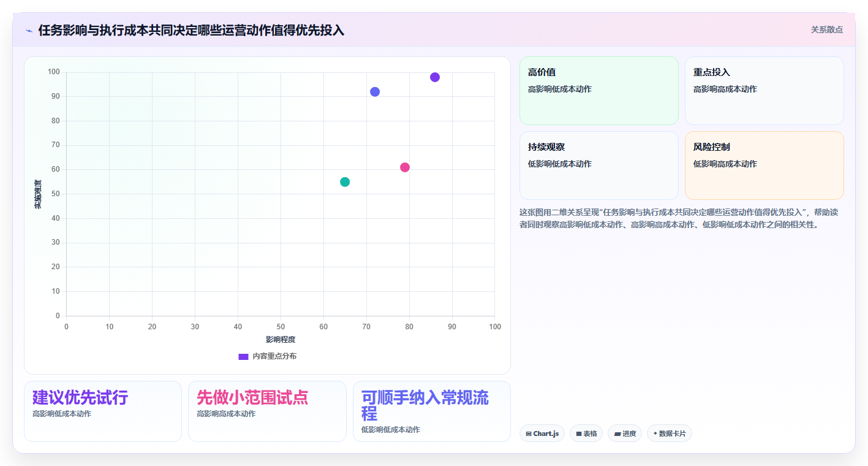
Task: Click 高影响低成本动作 under 建议优先试行
Action: (62, 414)
